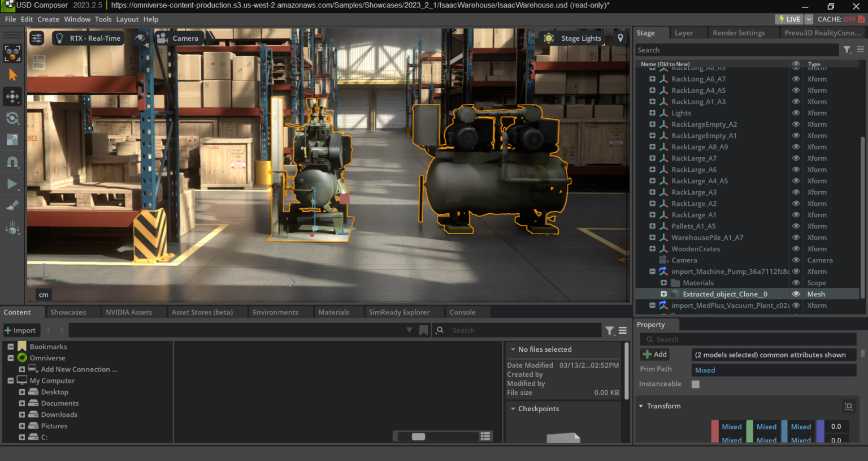Click the waypoint location icon near Stage Lights
This screenshot has width=868, height=461.
tap(620, 38)
